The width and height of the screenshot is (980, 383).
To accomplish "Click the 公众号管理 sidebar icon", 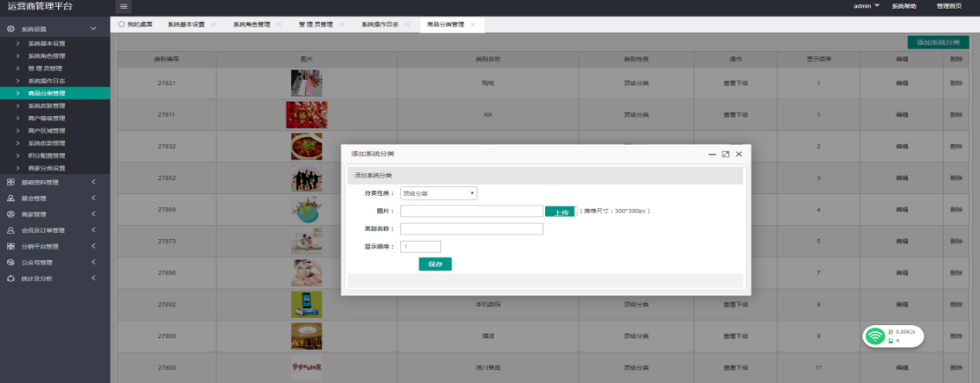I will point(11,263).
